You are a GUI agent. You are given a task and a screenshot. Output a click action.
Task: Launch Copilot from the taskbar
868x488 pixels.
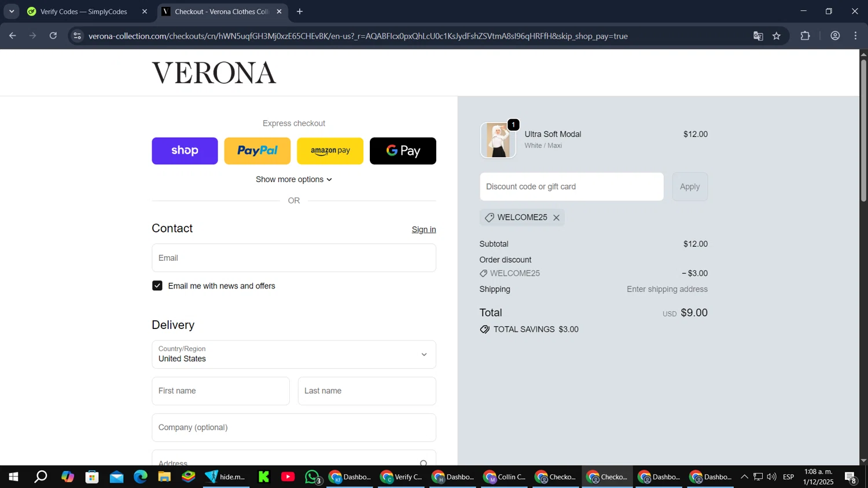[x=68, y=477]
